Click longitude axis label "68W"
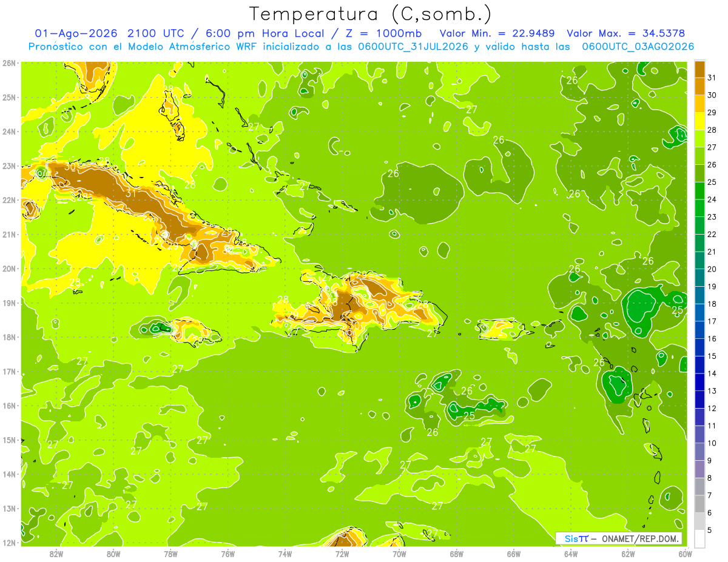728x562 pixels. tap(456, 553)
